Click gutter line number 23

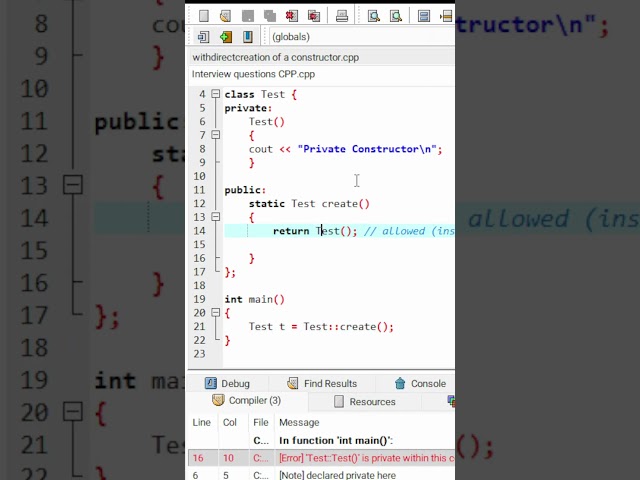(199, 354)
